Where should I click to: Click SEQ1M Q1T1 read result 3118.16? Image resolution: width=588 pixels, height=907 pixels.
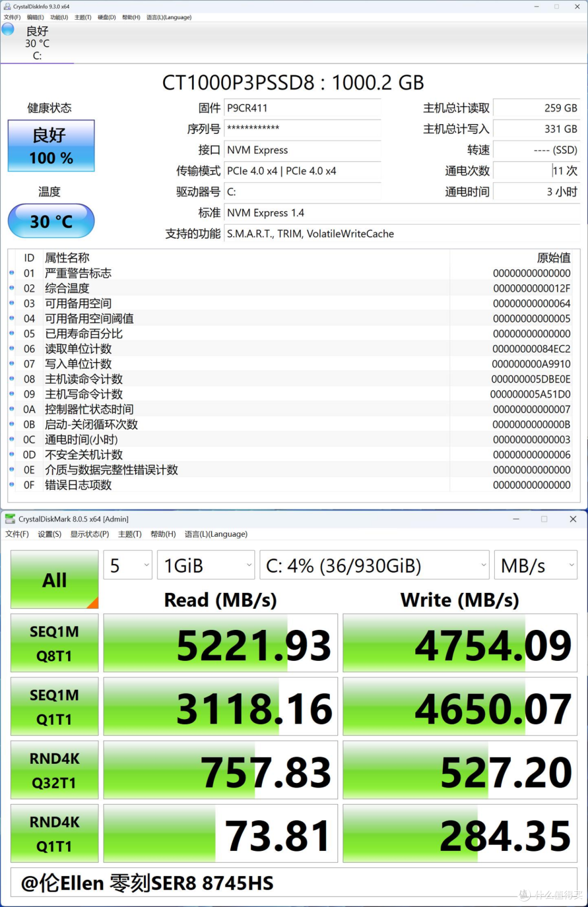(x=220, y=706)
